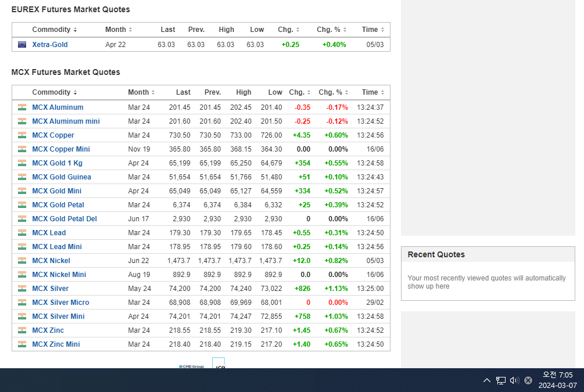
Task: Open the network status tray icon
Action: pos(500,380)
